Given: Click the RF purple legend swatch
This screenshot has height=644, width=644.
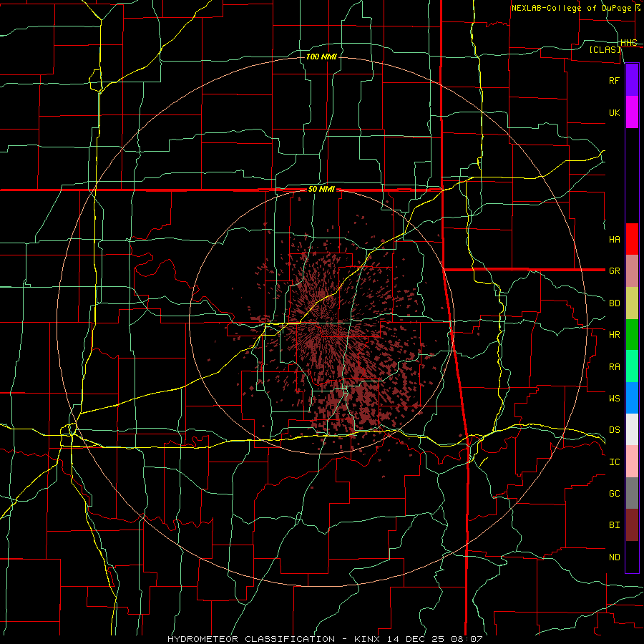Looking at the screenshot, I should pos(632,80).
